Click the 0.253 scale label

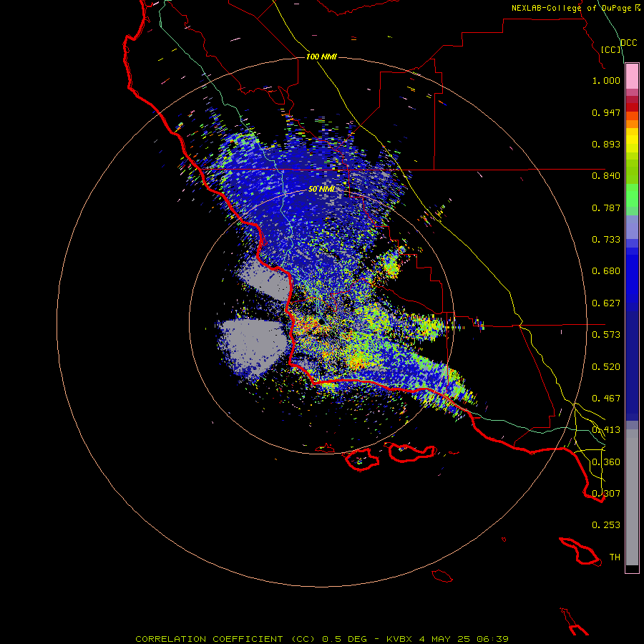point(606,525)
